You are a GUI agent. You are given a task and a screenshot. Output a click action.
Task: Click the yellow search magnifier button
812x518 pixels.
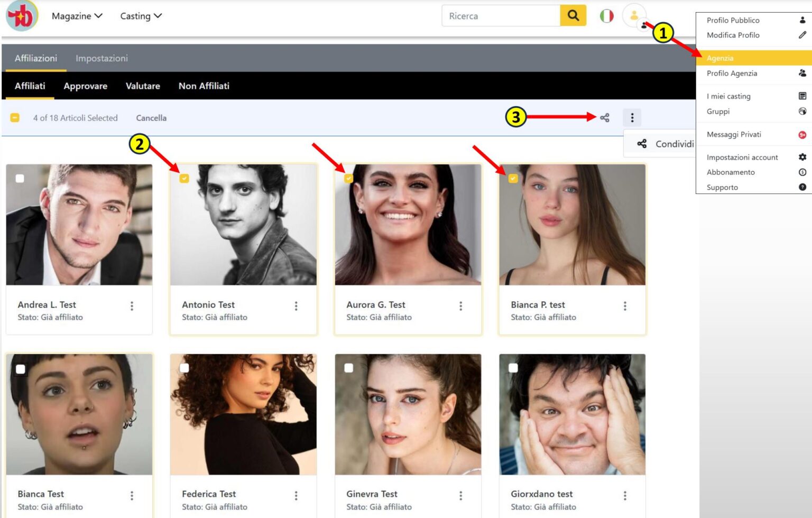click(573, 16)
